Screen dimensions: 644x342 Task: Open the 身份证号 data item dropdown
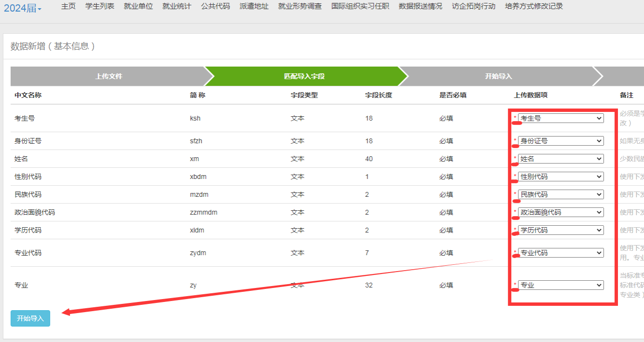tap(560, 141)
